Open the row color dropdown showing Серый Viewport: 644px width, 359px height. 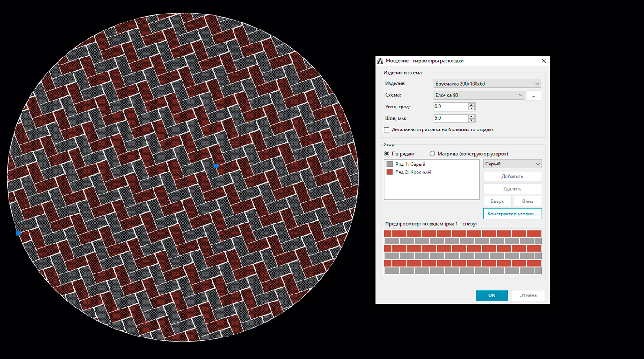(x=512, y=164)
